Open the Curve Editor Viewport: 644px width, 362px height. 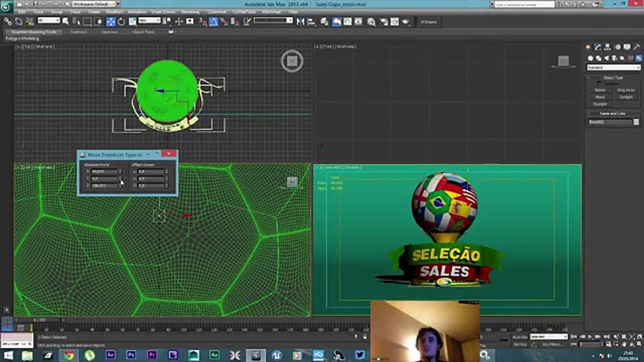pyautogui.click(x=347, y=22)
